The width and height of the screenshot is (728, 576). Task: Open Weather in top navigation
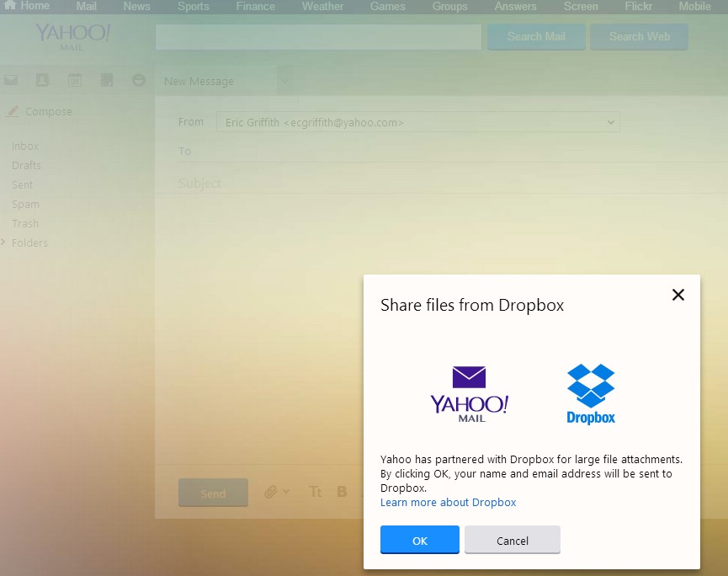click(x=322, y=7)
